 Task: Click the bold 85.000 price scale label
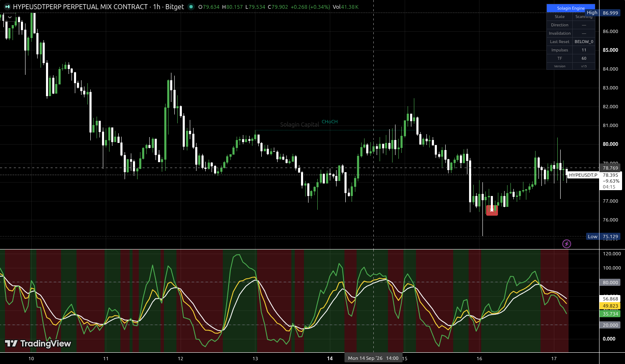tap(610, 50)
